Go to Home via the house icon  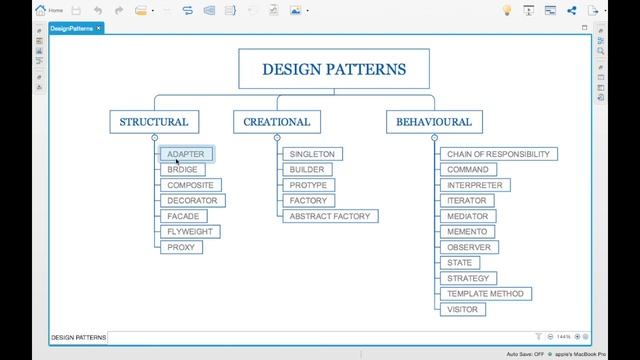coord(40,11)
